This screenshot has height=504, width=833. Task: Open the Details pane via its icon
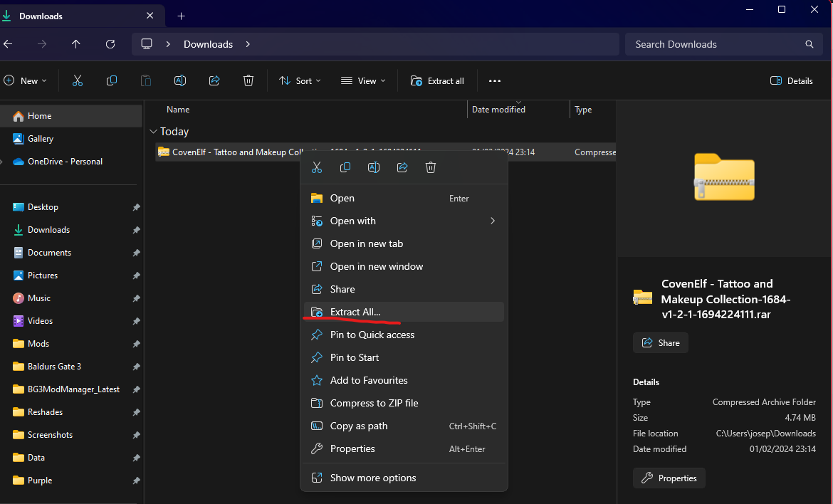791,80
